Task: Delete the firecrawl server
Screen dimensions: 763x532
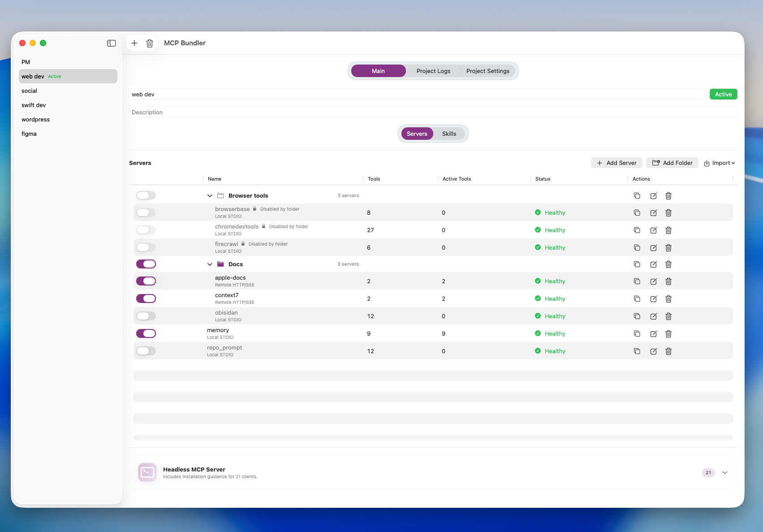Action: coord(668,248)
